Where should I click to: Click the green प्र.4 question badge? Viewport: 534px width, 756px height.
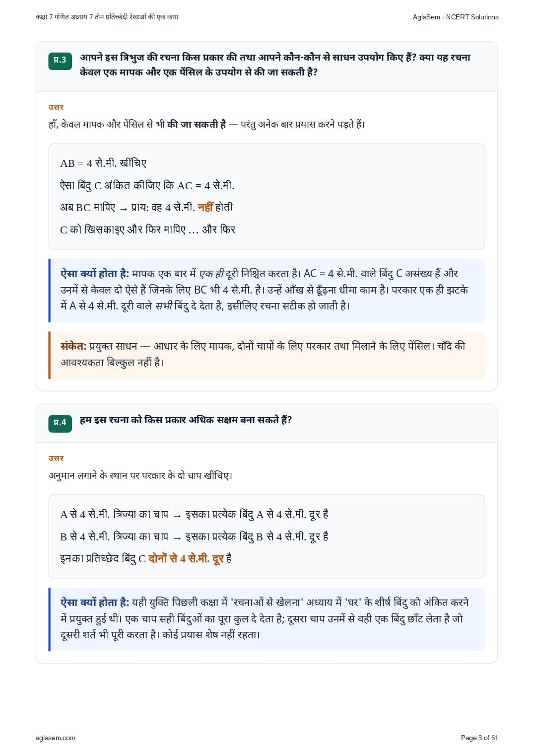coord(60,423)
